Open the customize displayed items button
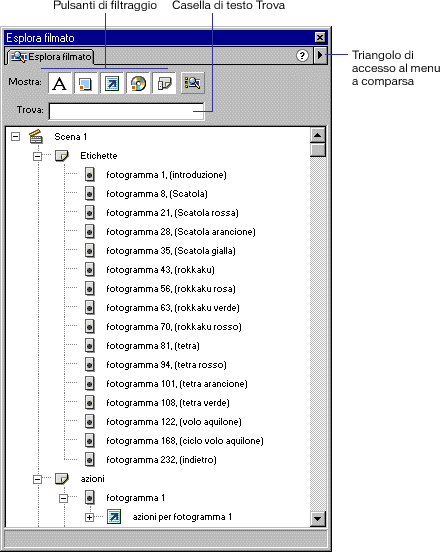 pos(192,83)
